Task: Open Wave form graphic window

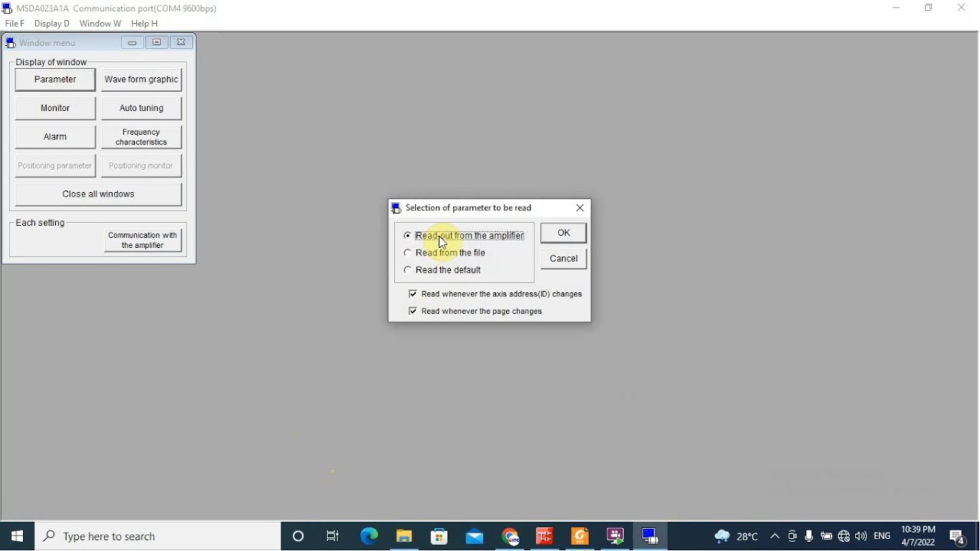Action: (142, 80)
